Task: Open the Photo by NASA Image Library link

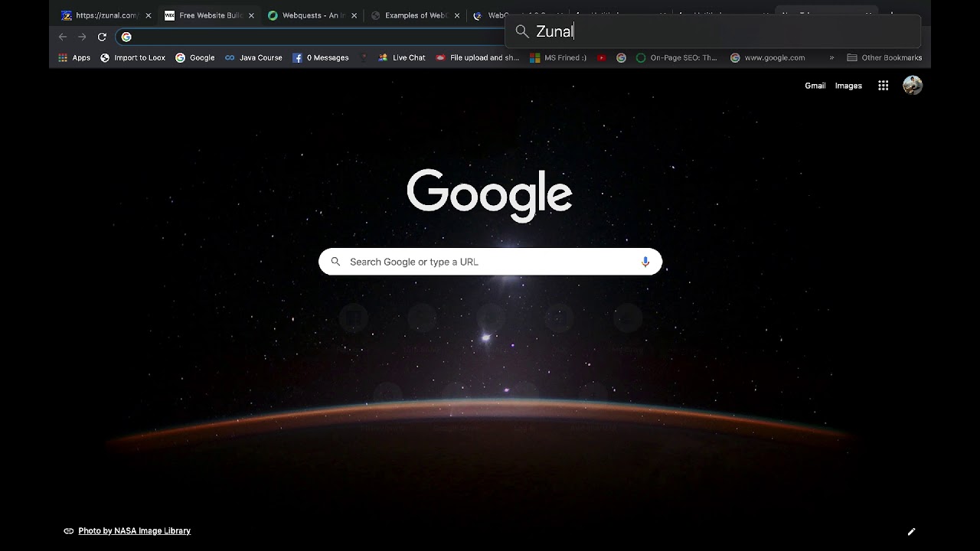Action: pos(134,530)
